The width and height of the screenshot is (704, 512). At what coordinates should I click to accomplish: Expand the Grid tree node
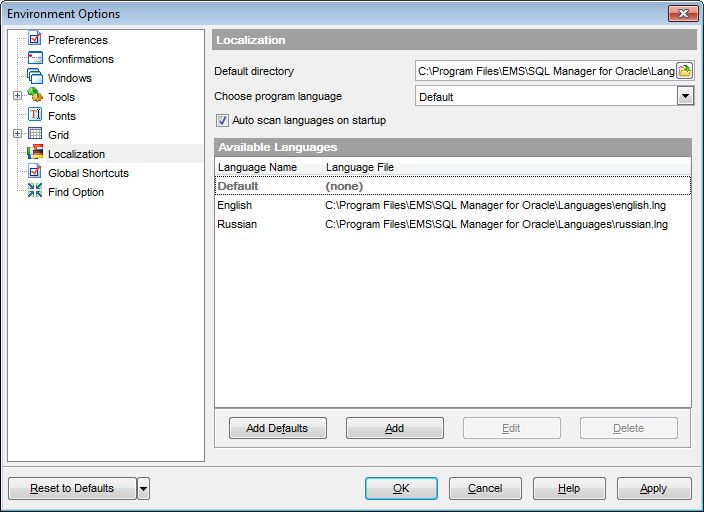17,135
